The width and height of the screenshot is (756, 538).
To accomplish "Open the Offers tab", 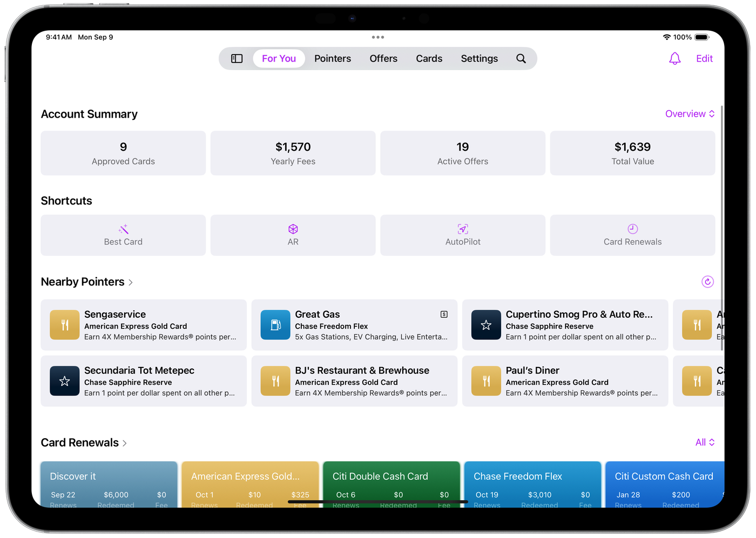I will pos(383,58).
